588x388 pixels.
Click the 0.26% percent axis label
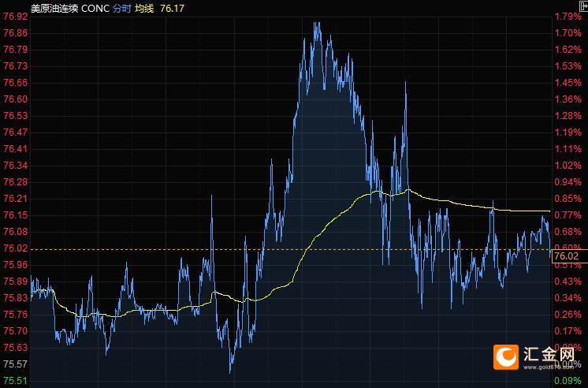568,315
